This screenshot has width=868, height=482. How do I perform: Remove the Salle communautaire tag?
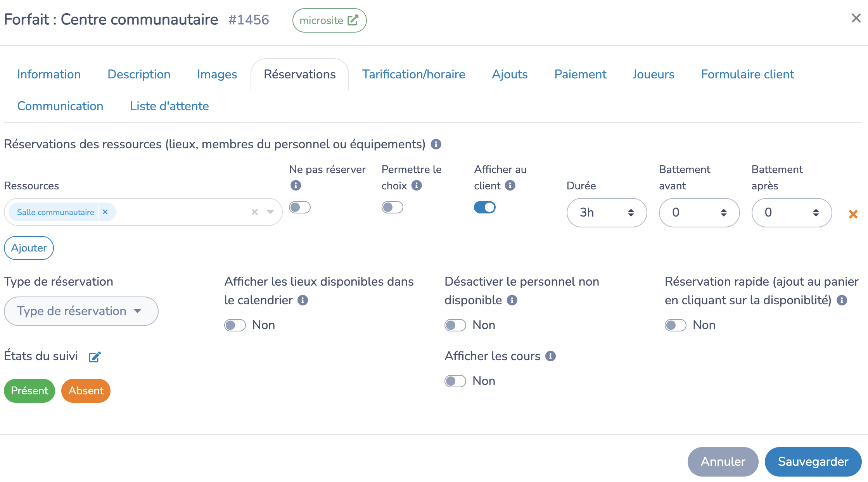105,212
